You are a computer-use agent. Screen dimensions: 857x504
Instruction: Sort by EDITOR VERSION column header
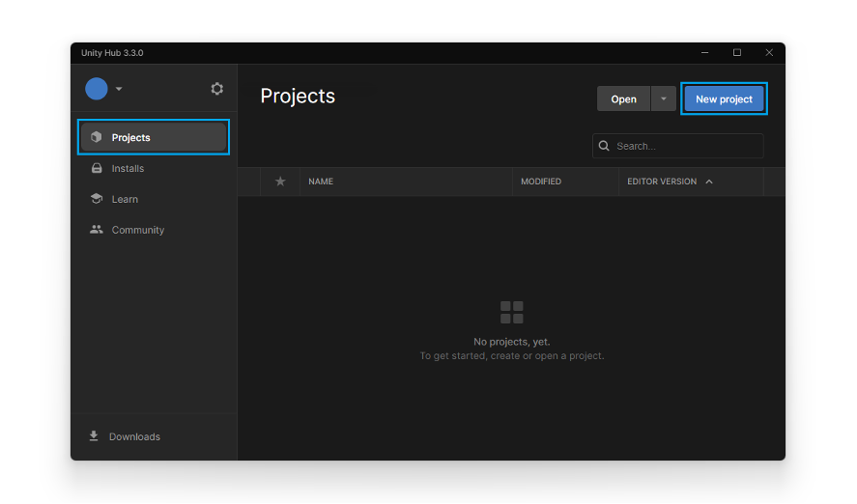[662, 182]
